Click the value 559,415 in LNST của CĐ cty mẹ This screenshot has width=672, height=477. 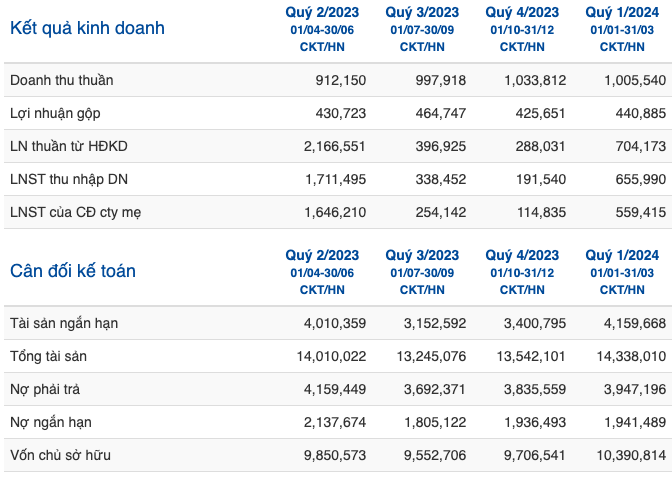(641, 212)
